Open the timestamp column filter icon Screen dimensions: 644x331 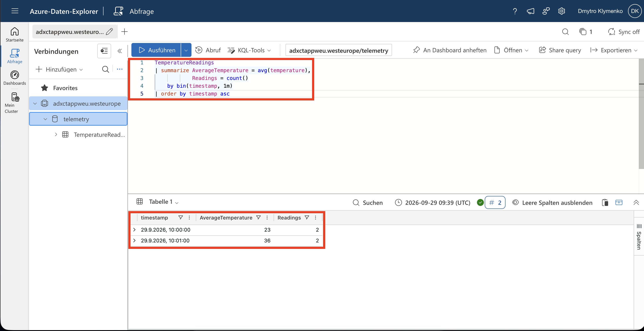[180, 218]
